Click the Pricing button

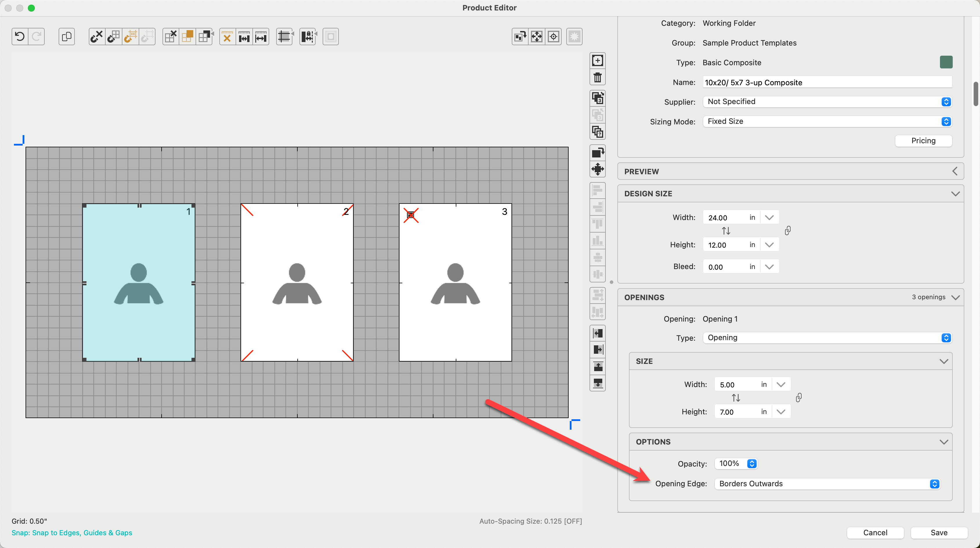tap(923, 141)
